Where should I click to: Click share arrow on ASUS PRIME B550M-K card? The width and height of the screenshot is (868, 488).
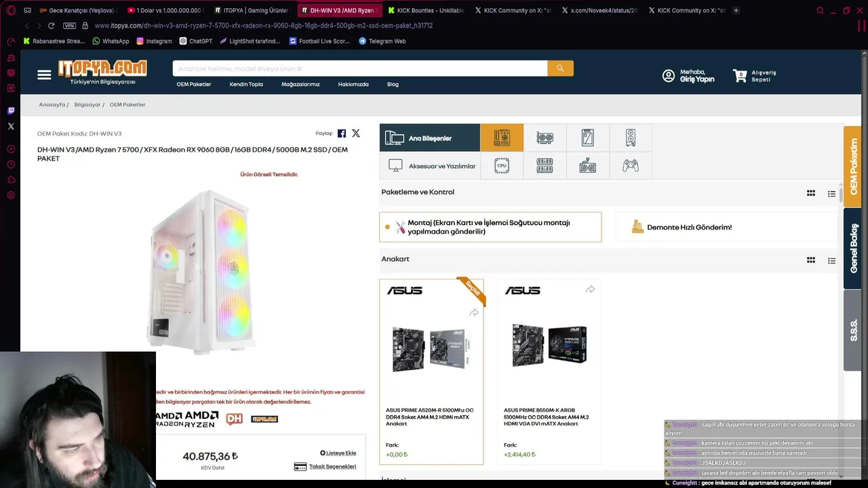[591, 289]
